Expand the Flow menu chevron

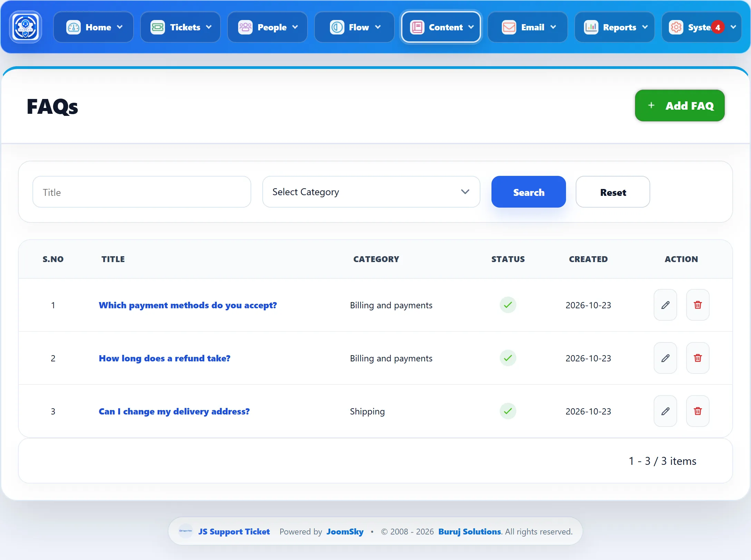tap(378, 27)
